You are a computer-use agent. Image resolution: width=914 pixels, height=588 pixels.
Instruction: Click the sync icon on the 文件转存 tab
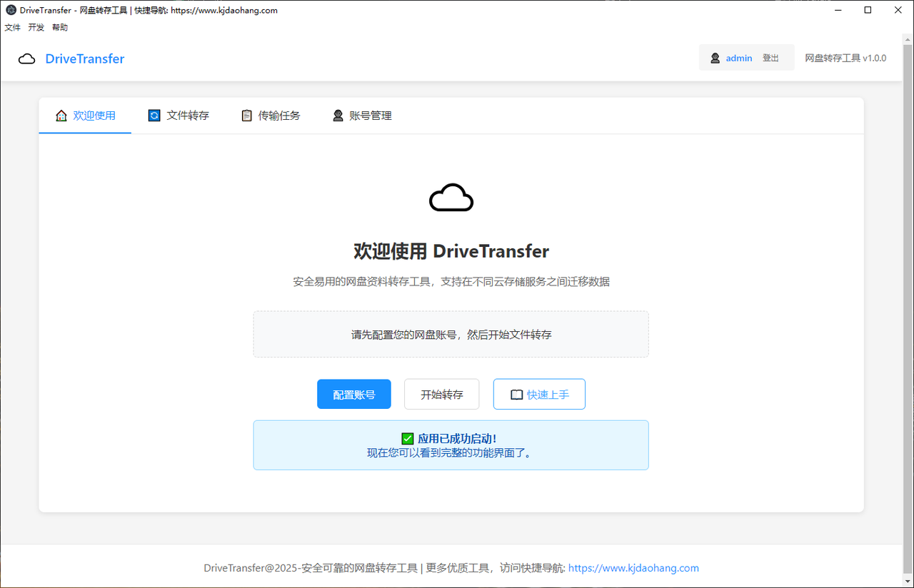[154, 116]
